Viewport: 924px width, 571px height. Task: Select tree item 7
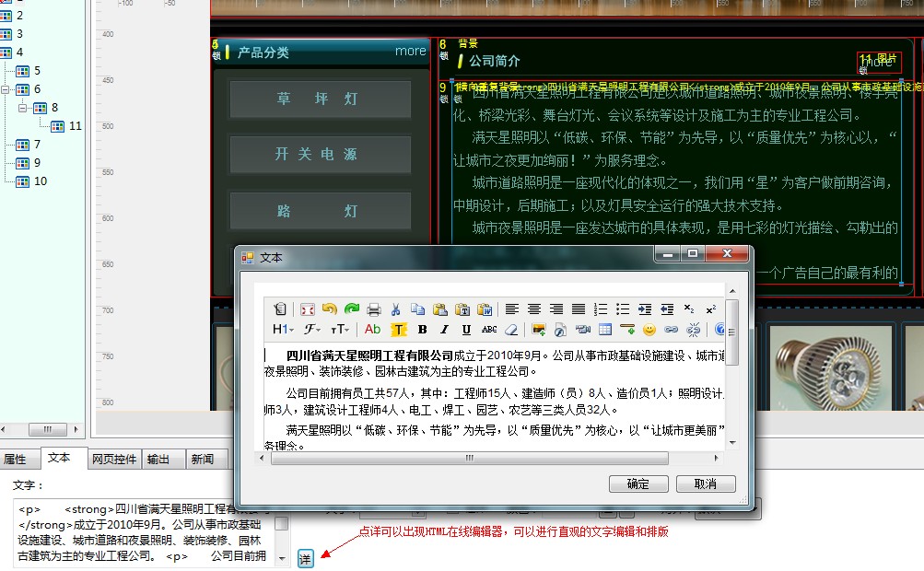37,145
